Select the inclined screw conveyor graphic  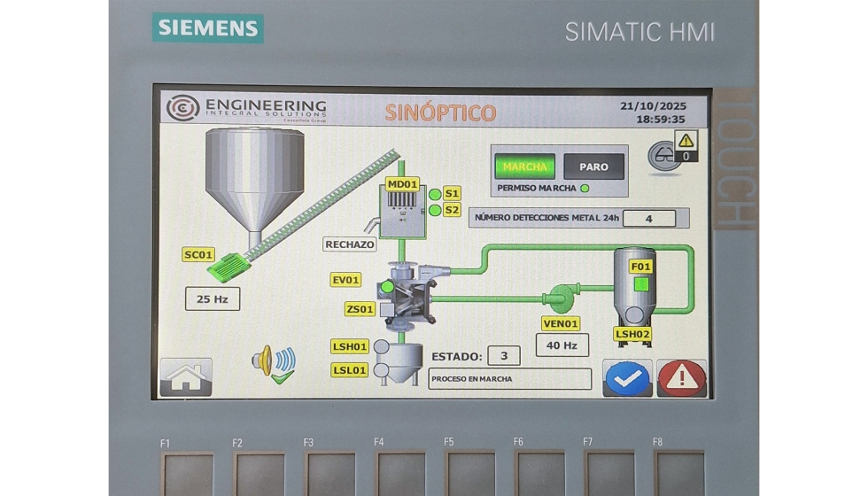(324, 204)
